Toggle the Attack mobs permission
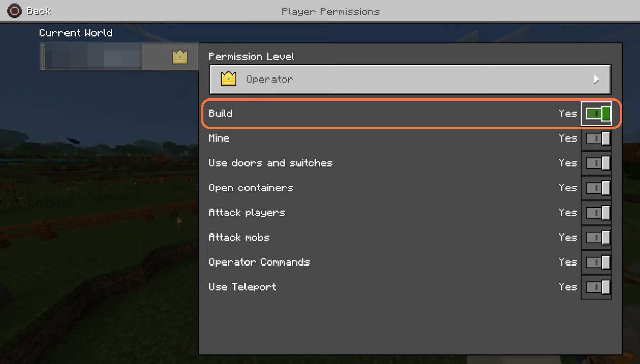Viewport: 640px width, 364px height. click(x=598, y=238)
